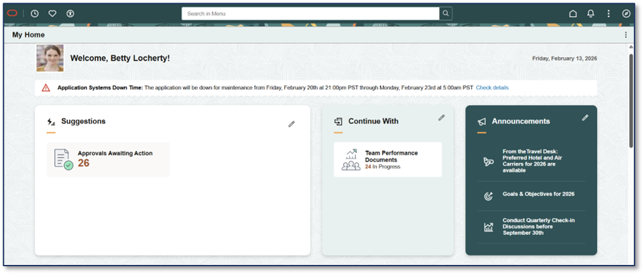Viewport: 644px width, 275px height.
Task: Open Approvals Awaiting Action tile
Action: click(108, 160)
